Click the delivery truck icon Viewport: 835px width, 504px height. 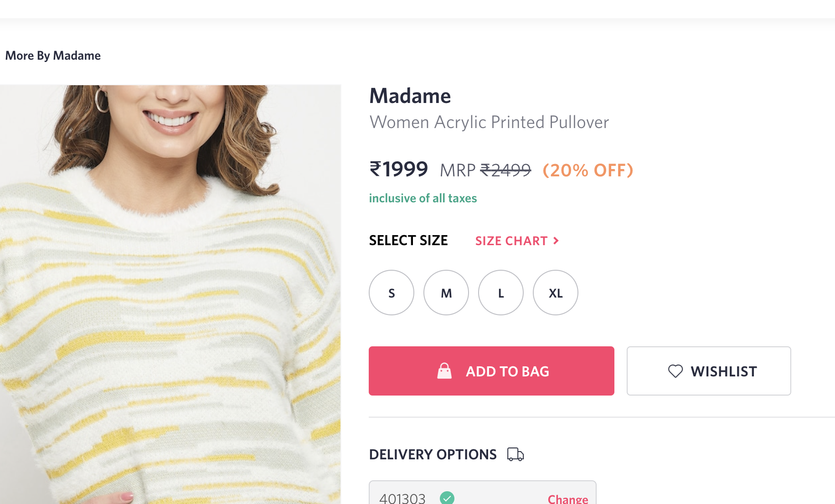515,454
